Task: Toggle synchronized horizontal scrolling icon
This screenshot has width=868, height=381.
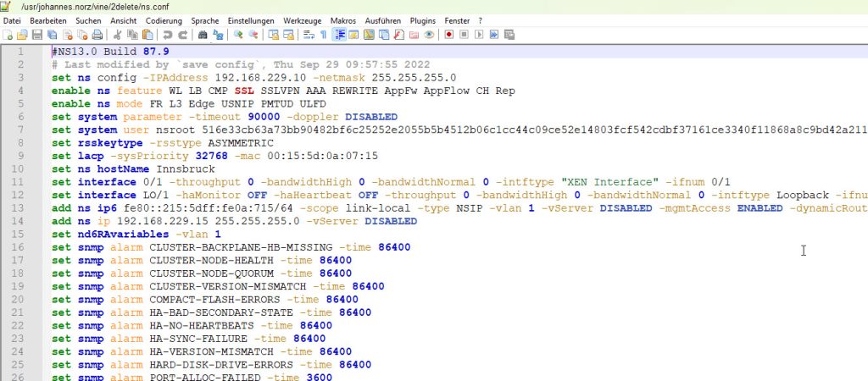Action: pyautogui.click(x=288, y=35)
